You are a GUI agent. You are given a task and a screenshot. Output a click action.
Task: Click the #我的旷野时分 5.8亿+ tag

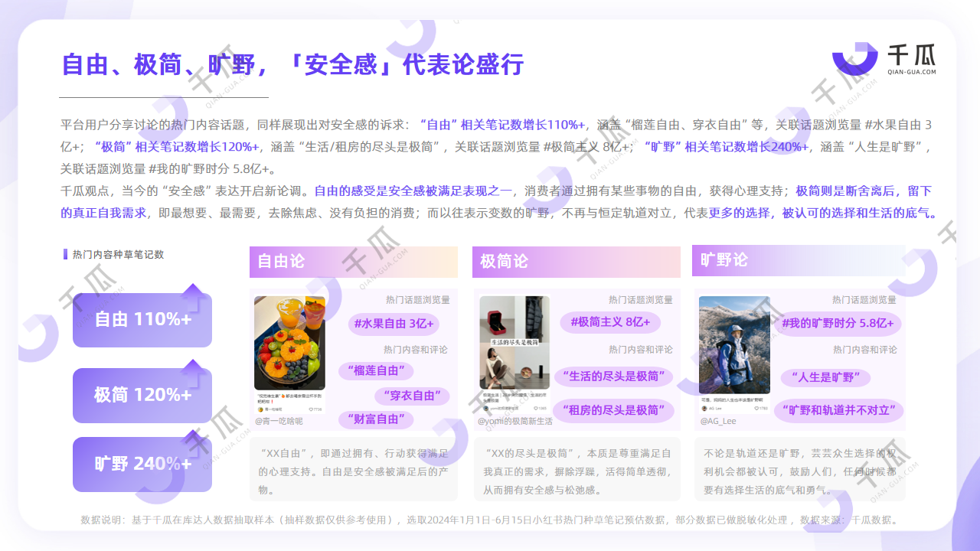[x=838, y=324]
